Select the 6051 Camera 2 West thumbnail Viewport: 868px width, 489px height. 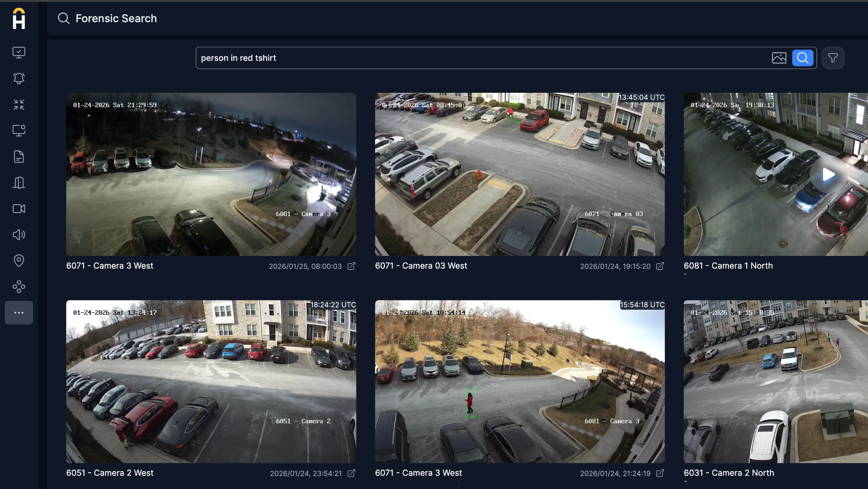pyautogui.click(x=211, y=381)
